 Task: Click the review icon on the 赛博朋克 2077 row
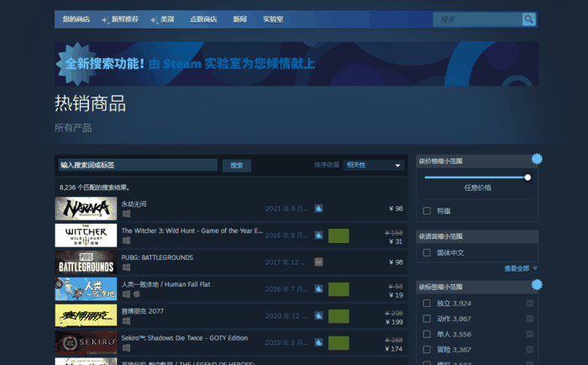[x=318, y=316]
